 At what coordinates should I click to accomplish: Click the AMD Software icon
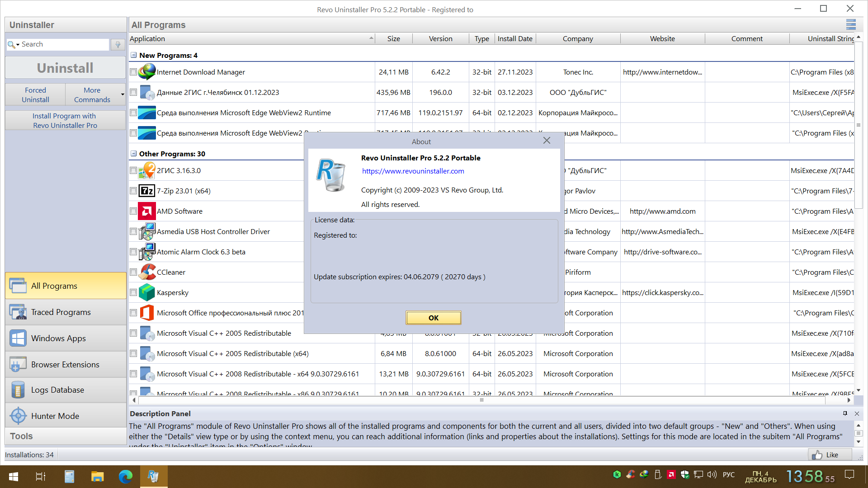click(147, 211)
